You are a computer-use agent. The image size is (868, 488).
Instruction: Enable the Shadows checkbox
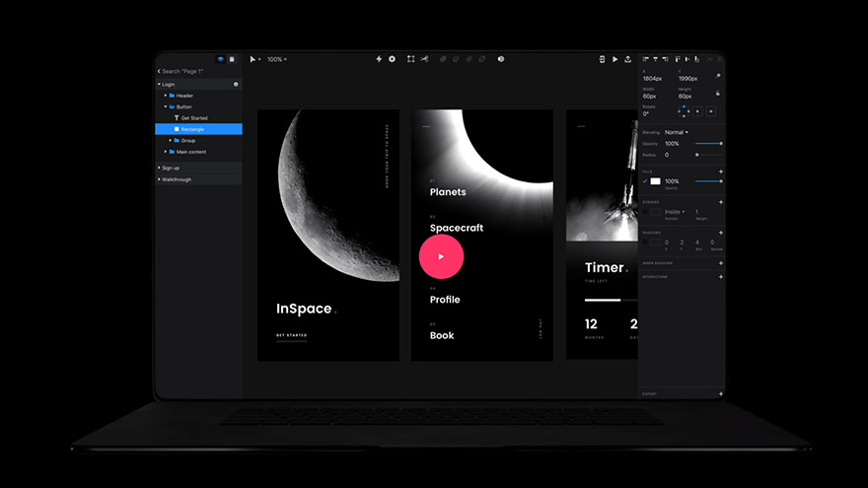pos(645,242)
